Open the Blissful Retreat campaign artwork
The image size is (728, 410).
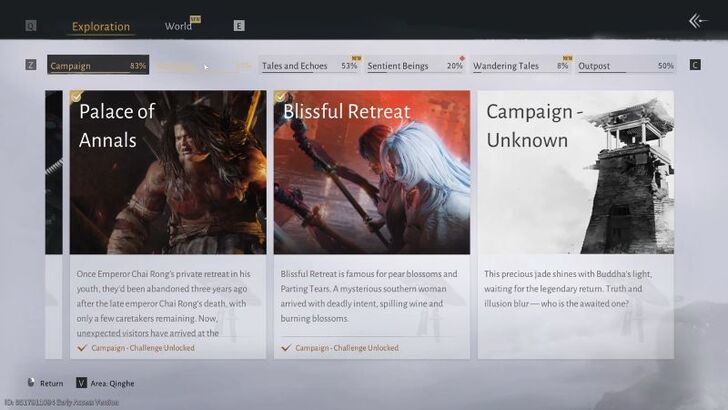[x=372, y=172]
